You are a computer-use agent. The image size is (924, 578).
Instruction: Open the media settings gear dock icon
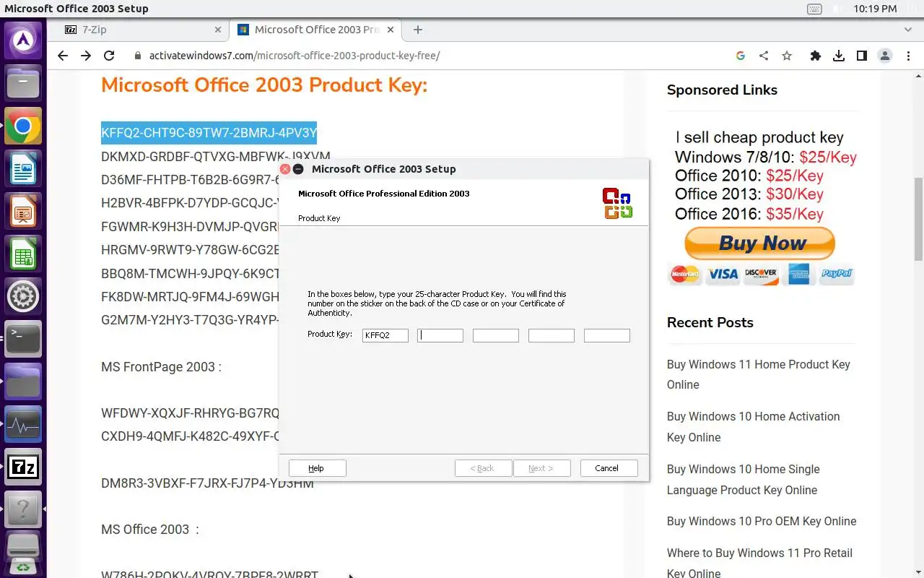coord(23,296)
